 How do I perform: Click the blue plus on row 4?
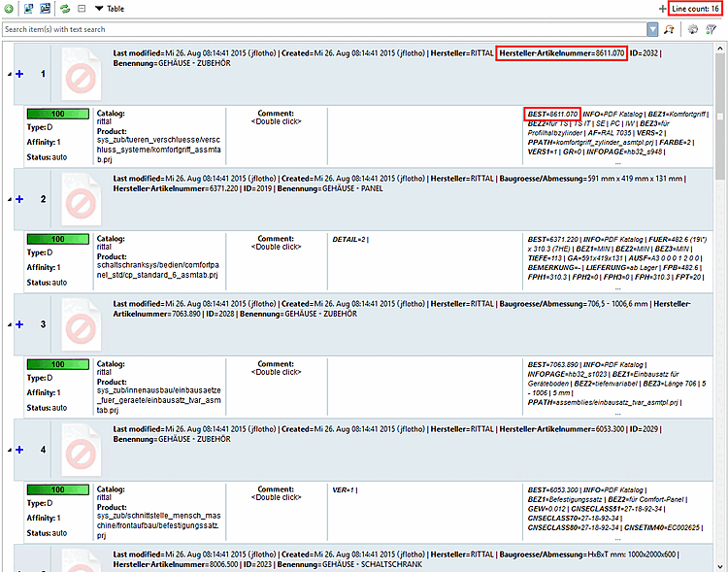pos(19,450)
